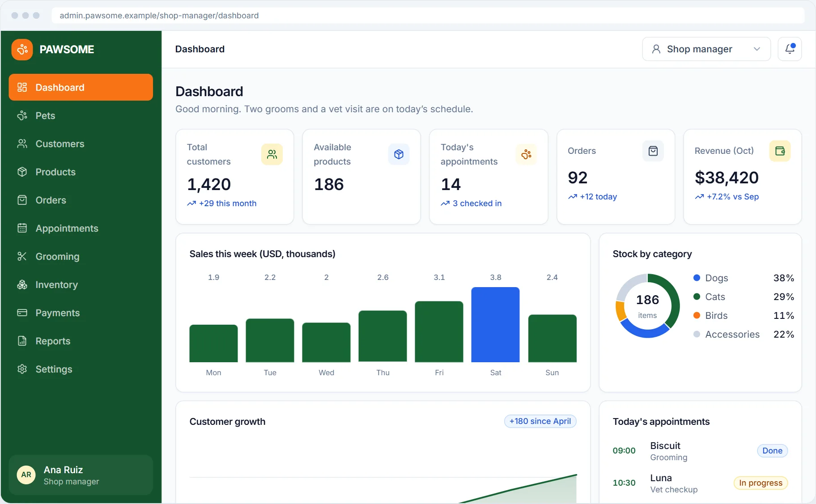816x504 pixels.
Task: Click the +180 since April badge
Action: point(540,421)
